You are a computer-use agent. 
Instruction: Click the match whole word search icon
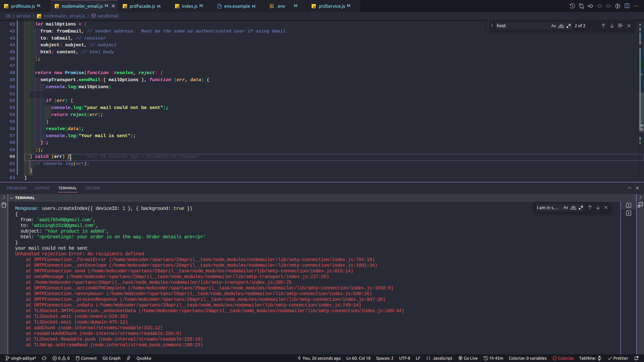(561, 25)
